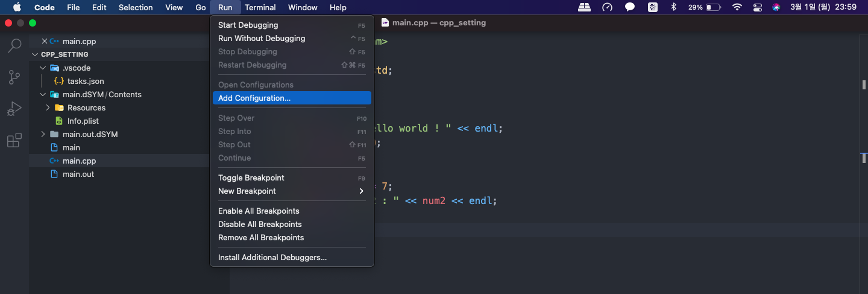Screen dimensions: 868x294
Task: Click the Code application menu
Action: click(45, 7)
